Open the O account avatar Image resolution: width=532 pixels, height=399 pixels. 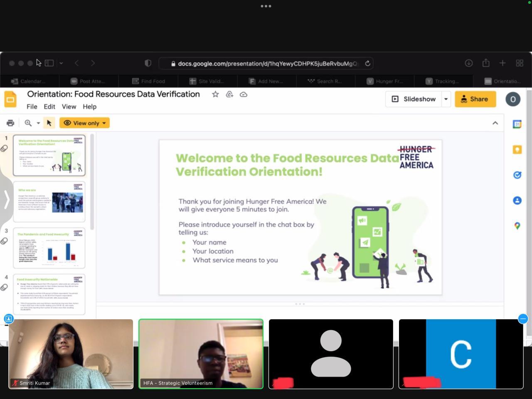coord(513,99)
